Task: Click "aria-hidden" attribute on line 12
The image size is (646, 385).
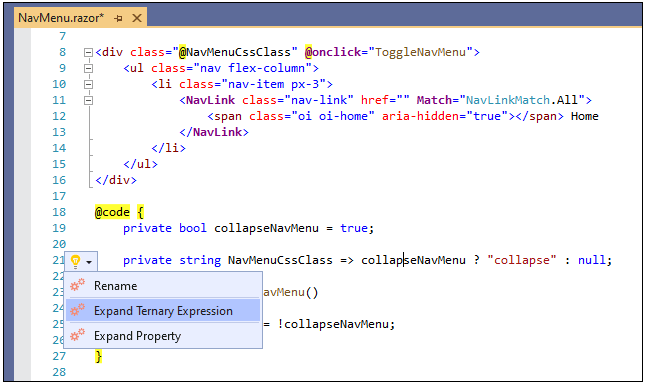Action: pos(420,117)
